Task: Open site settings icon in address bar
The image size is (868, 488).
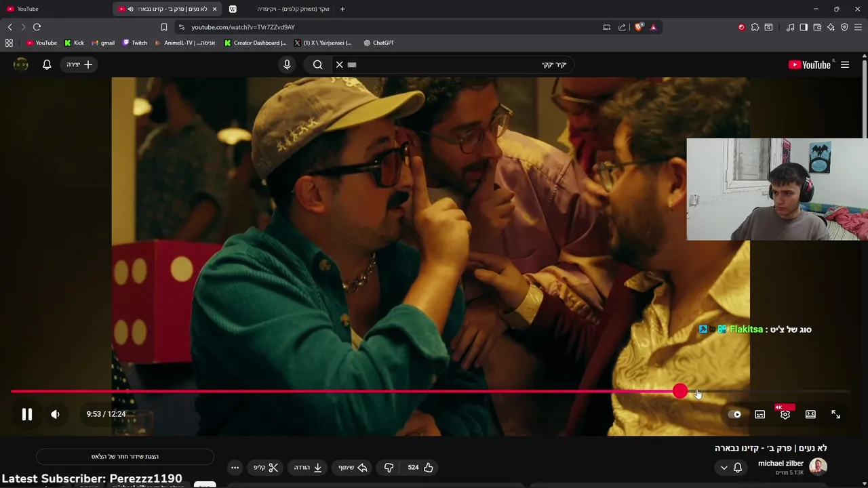Action: [181, 27]
